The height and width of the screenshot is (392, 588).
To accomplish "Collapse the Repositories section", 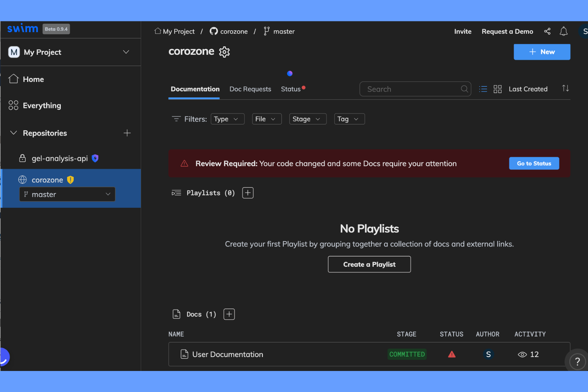I will 14,133.
